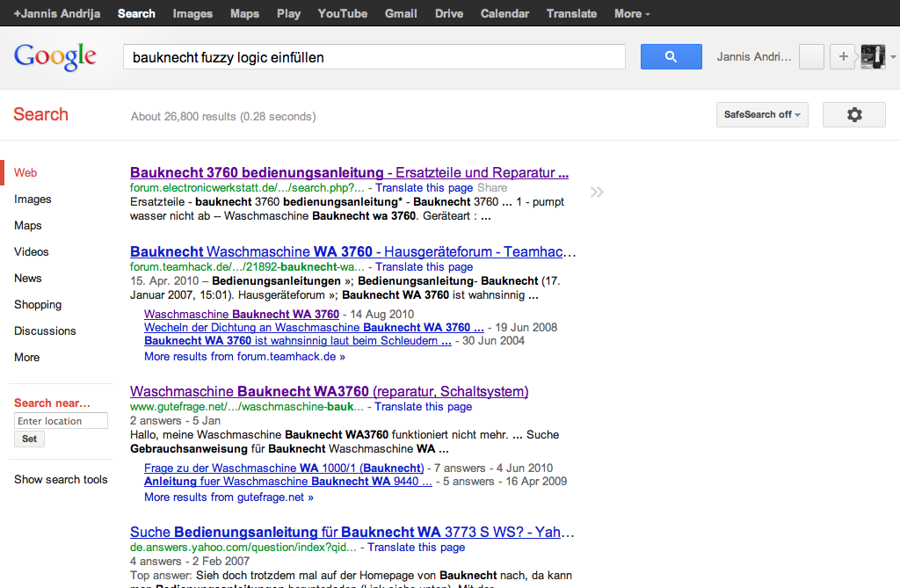Expand the SafeSearch off dropdown
The height and width of the screenshot is (588, 900).
[762, 115]
